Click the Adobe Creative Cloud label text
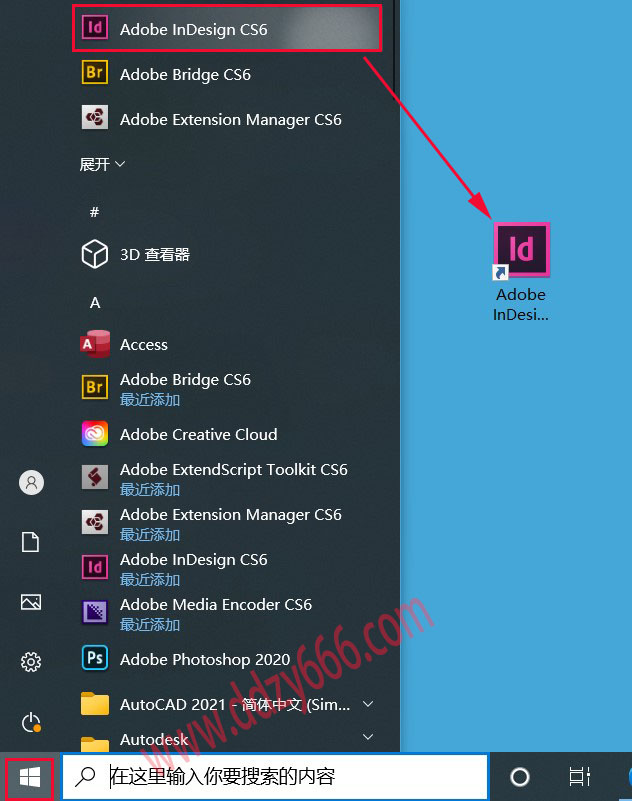The image size is (632, 801). click(x=198, y=434)
